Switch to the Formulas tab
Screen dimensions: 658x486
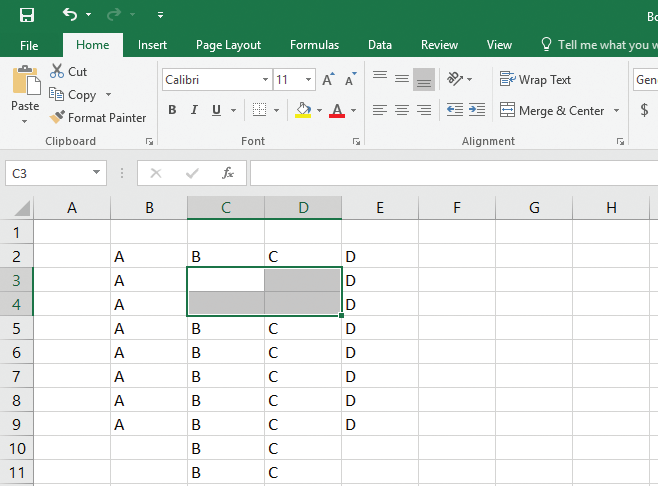[314, 45]
